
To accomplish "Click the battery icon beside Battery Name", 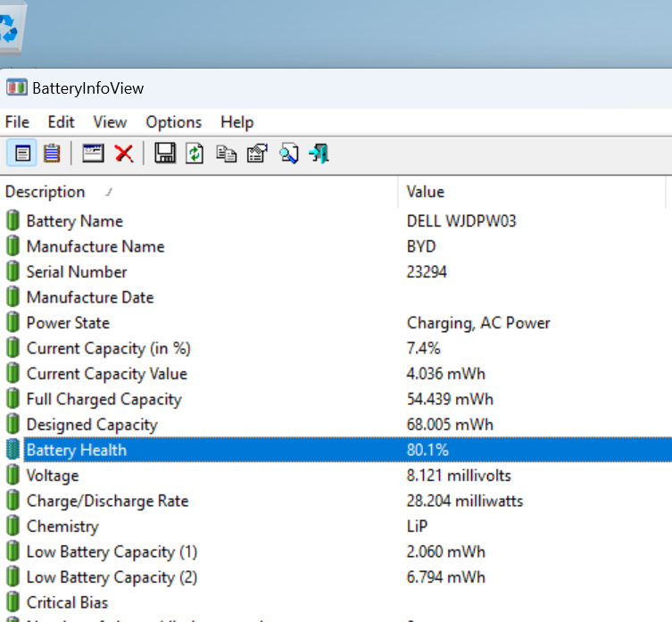I will click(12, 220).
